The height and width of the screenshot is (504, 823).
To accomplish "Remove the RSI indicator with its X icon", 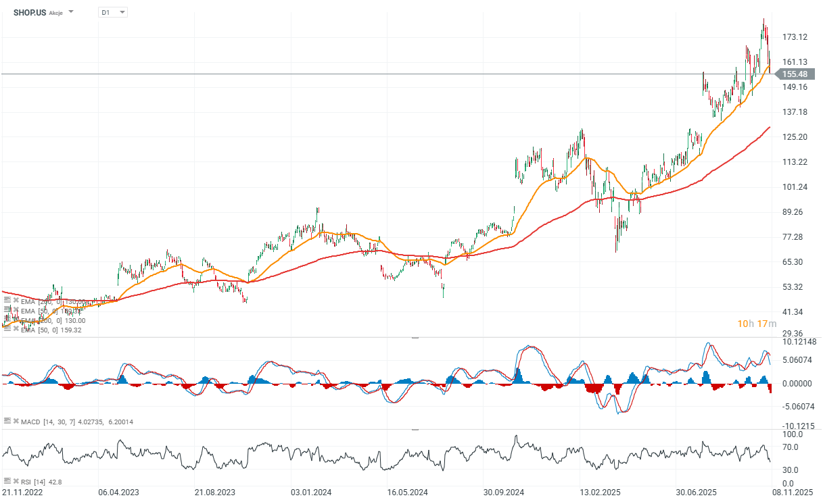I will 15,480.
